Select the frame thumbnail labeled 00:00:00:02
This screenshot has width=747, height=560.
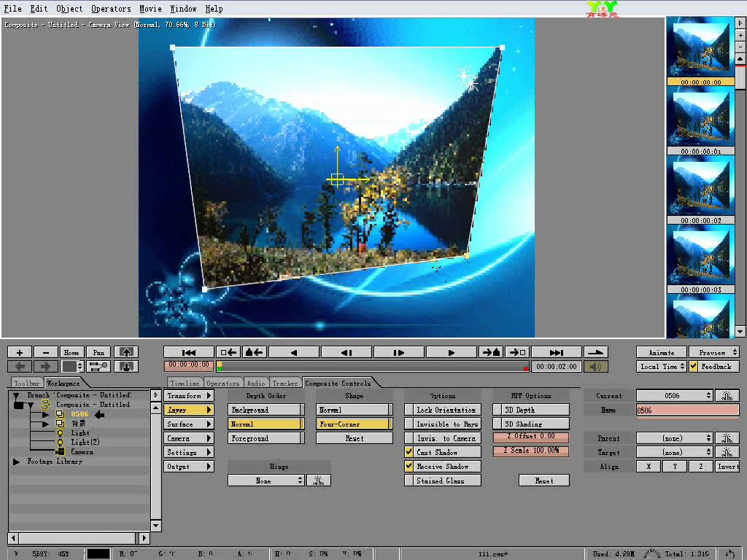(x=700, y=190)
